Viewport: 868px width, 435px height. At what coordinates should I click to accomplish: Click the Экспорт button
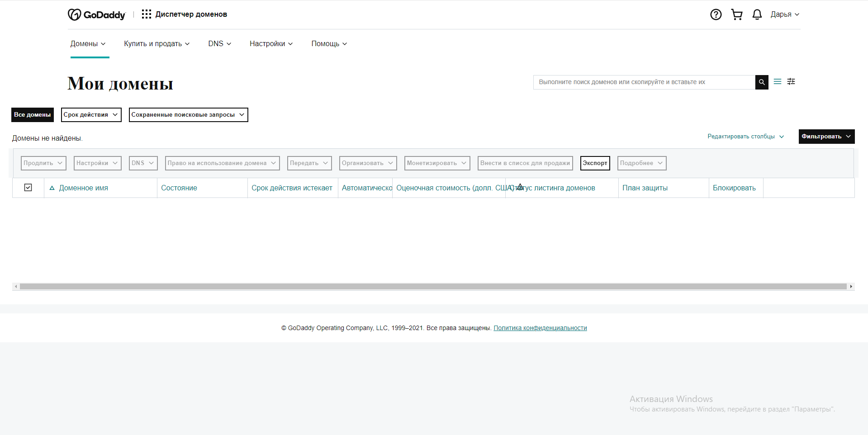[x=595, y=163]
